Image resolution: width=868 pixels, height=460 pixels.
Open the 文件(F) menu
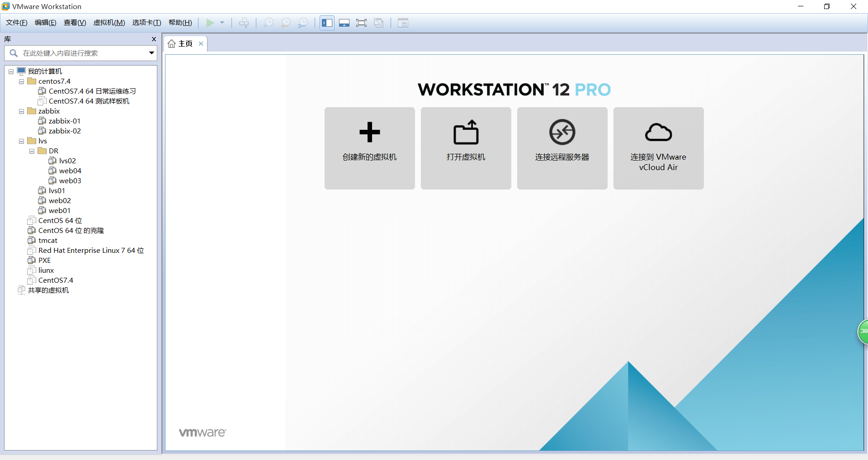(17, 23)
